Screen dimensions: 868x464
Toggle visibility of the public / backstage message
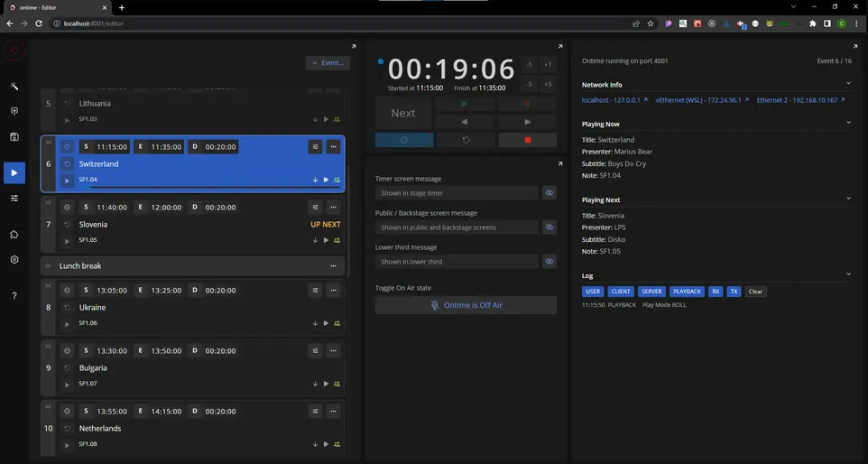click(x=549, y=227)
